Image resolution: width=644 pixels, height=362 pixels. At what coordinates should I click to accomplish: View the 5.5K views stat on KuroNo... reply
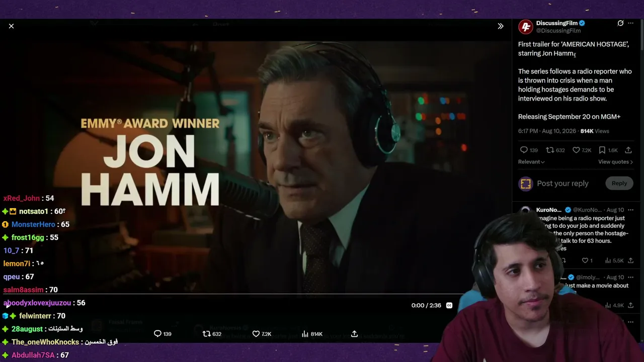[x=614, y=260]
